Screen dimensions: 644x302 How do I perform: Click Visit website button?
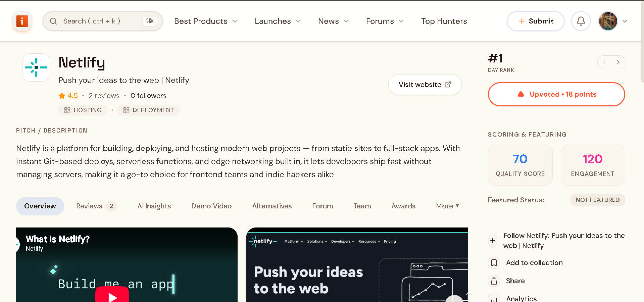[425, 85]
